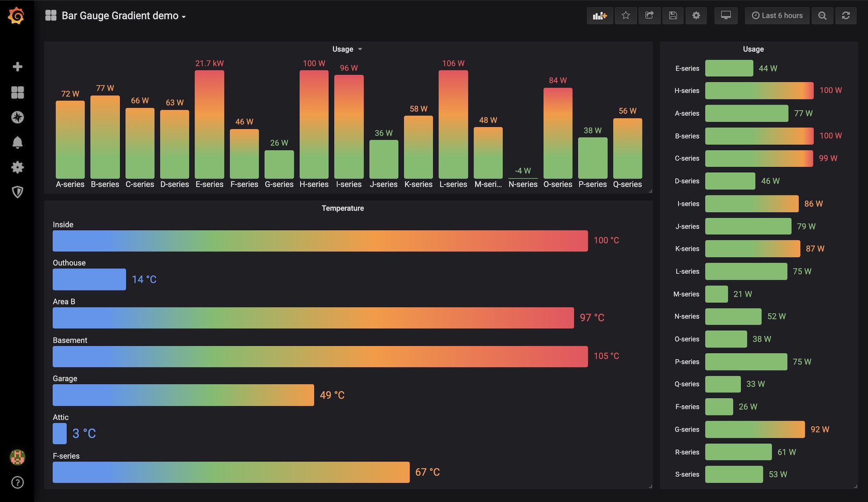Open dashboard settings gear in top bar
Screen dimensions: 868x502
tap(696, 16)
